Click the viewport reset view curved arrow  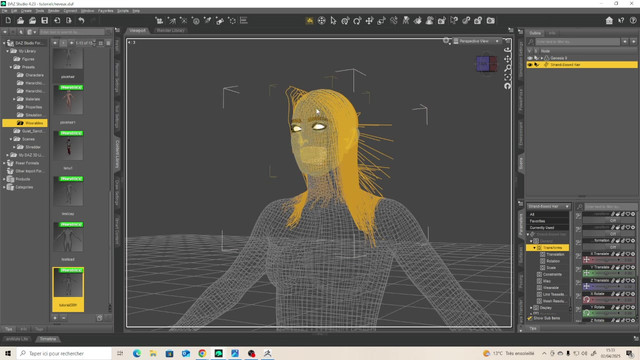pyautogui.click(x=507, y=86)
